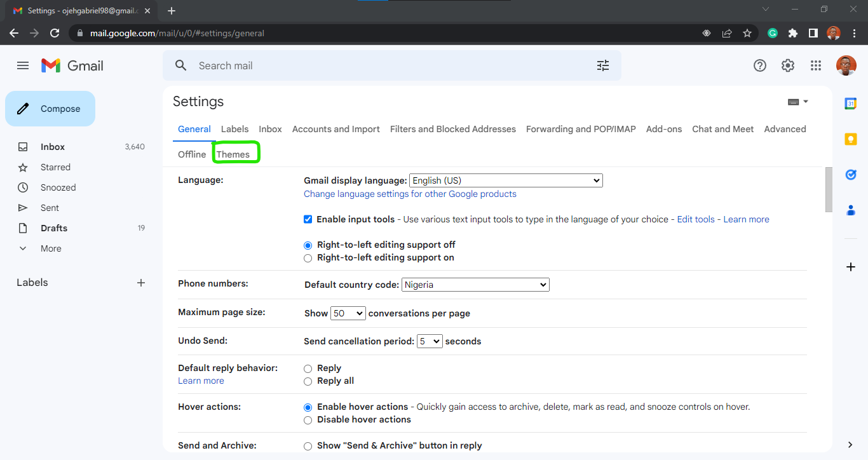Image resolution: width=868 pixels, height=460 pixels.
Task: Open the Forwarding and POP/IMAP tab
Action: 580,129
